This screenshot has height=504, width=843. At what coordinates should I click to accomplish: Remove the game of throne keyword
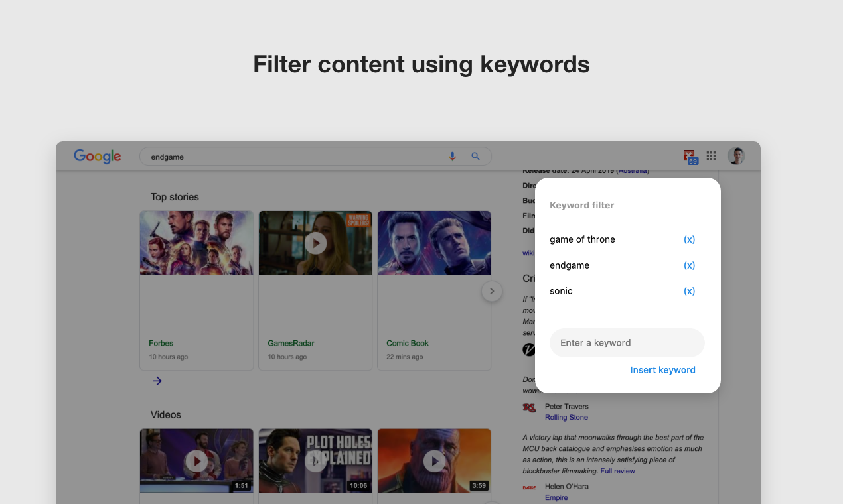[x=690, y=239]
